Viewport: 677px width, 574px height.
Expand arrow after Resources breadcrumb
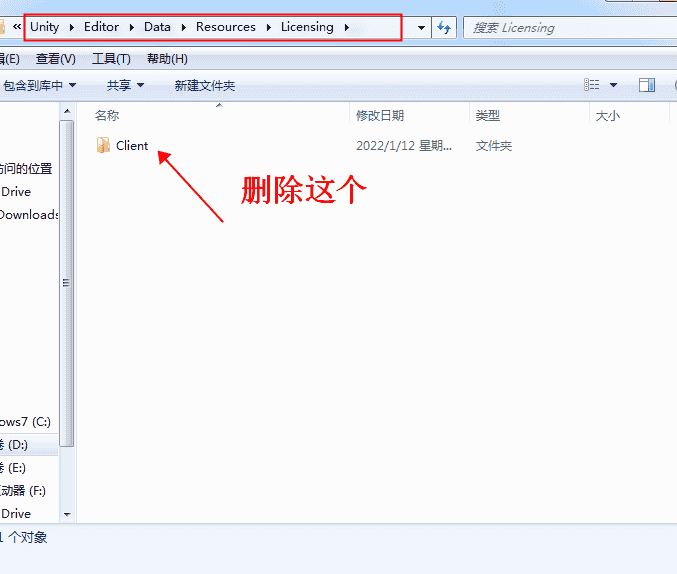click(269, 28)
